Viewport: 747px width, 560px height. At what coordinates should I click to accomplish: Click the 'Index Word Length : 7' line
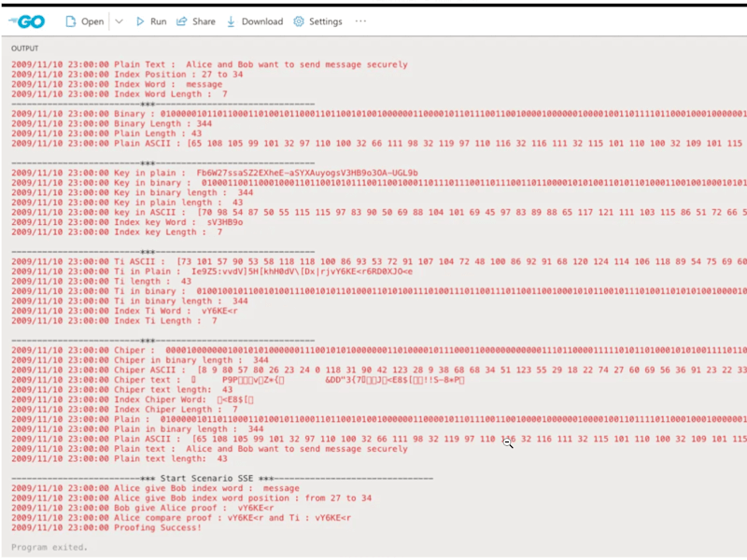click(120, 94)
